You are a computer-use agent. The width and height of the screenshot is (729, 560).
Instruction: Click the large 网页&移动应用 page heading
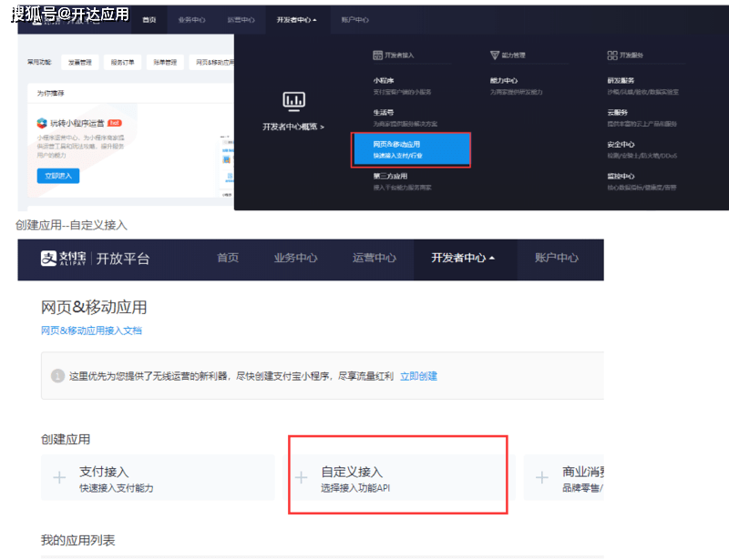(94, 307)
